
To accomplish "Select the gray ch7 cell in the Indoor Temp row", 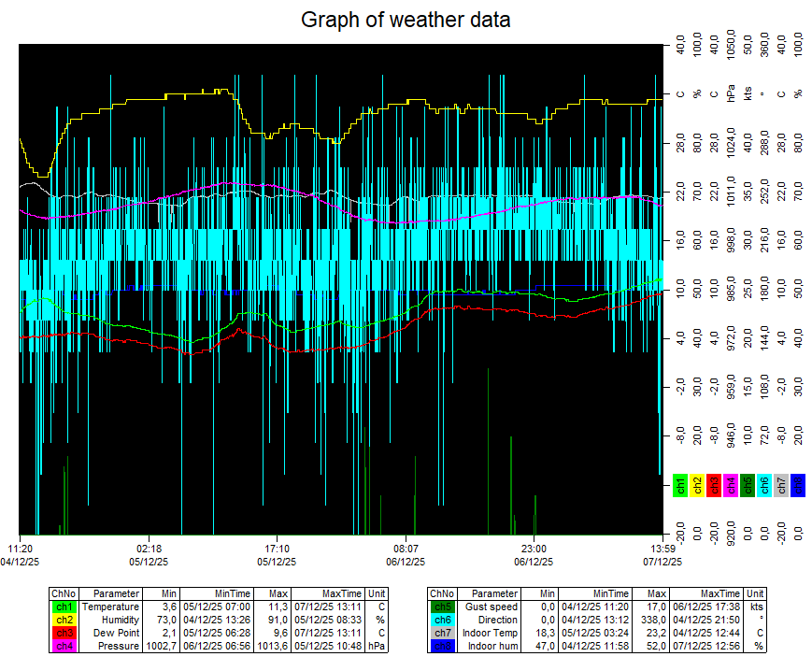I will coord(442,633).
